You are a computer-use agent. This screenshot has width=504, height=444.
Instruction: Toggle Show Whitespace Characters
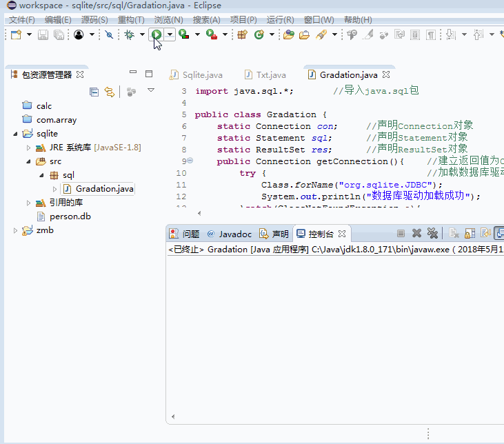431,34
